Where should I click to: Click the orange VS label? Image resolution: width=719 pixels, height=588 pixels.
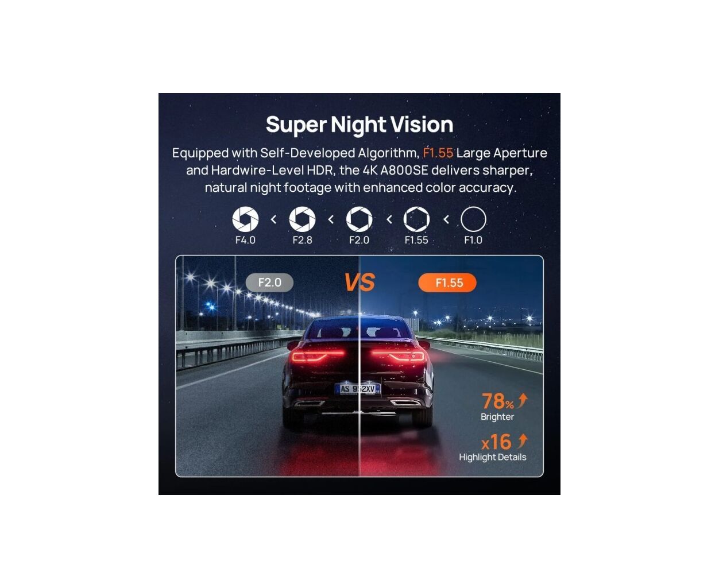(x=359, y=282)
